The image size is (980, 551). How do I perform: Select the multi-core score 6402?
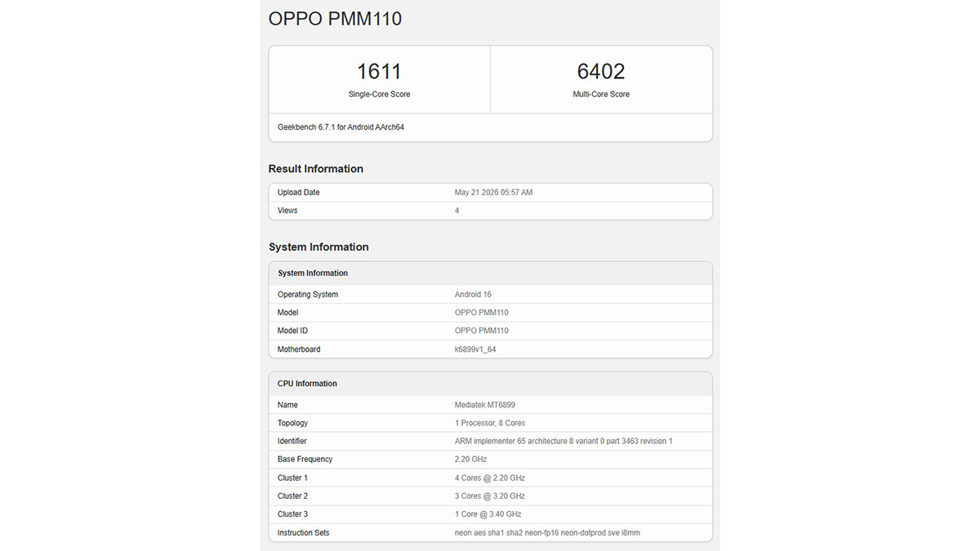(601, 71)
